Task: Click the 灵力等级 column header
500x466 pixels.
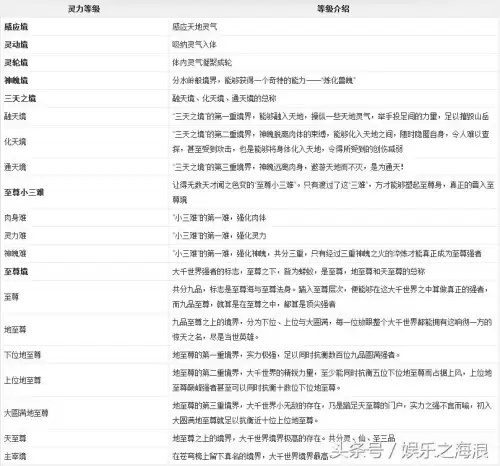Action: 84,9
